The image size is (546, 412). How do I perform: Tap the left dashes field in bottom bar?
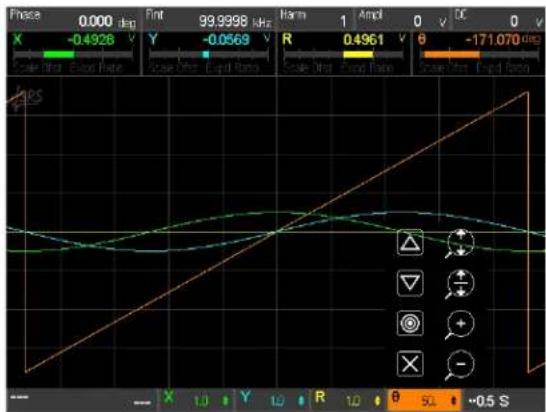(81, 400)
